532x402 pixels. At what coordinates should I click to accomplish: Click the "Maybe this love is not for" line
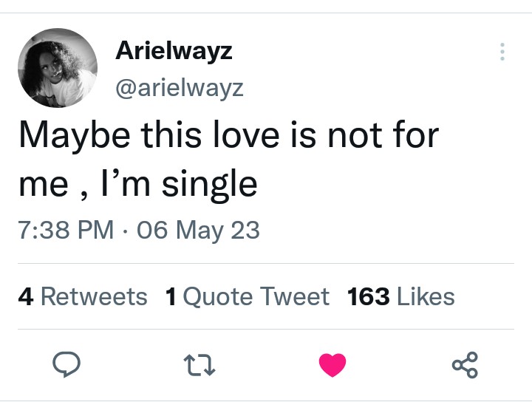(x=228, y=137)
